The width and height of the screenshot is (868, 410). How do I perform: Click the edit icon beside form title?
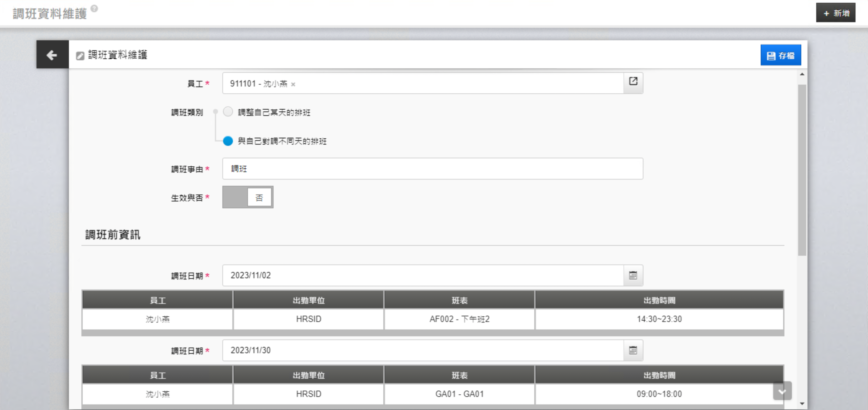(x=80, y=56)
